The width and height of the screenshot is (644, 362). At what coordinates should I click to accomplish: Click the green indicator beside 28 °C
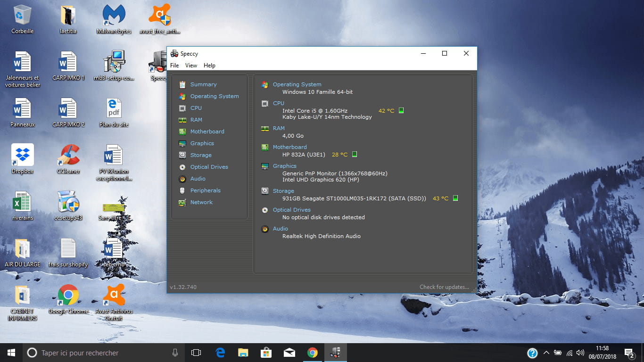point(355,154)
